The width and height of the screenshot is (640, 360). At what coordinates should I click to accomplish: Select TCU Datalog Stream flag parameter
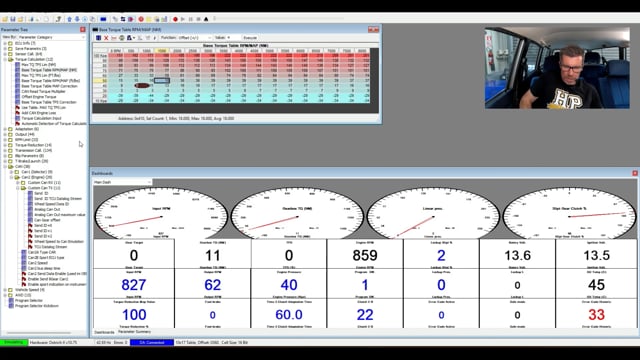(x=50, y=247)
